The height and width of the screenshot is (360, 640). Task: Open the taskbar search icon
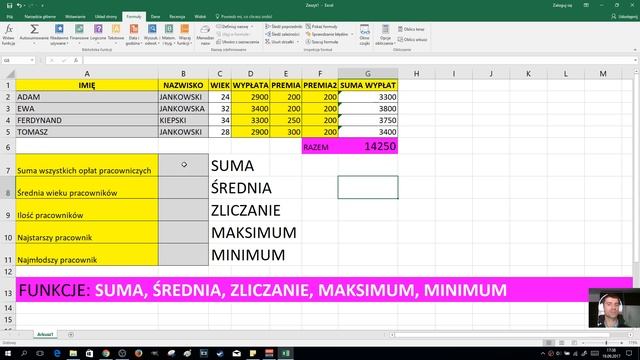coord(24,353)
